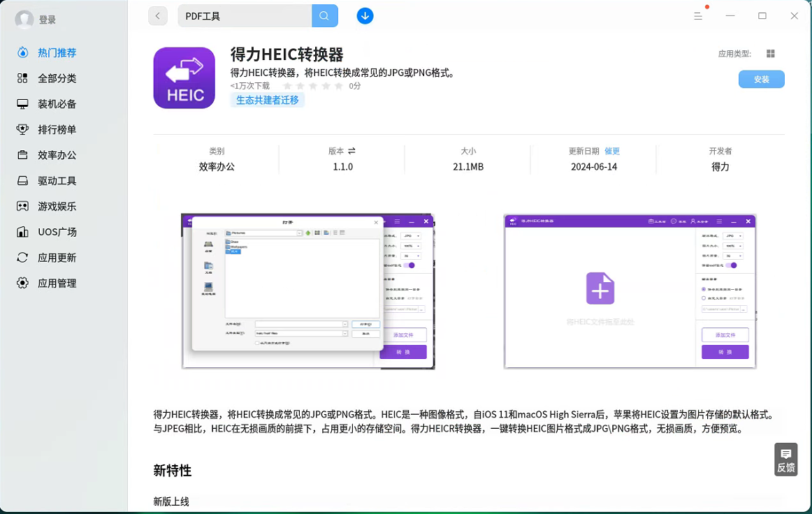Click the search box containing PDF工具
This screenshot has width=812, height=514.
(x=245, y=16)
